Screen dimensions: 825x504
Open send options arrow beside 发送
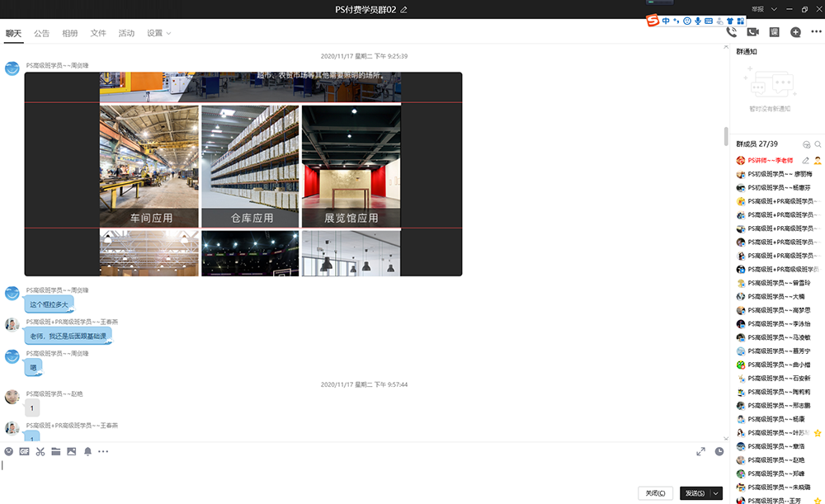click(716, 492)
